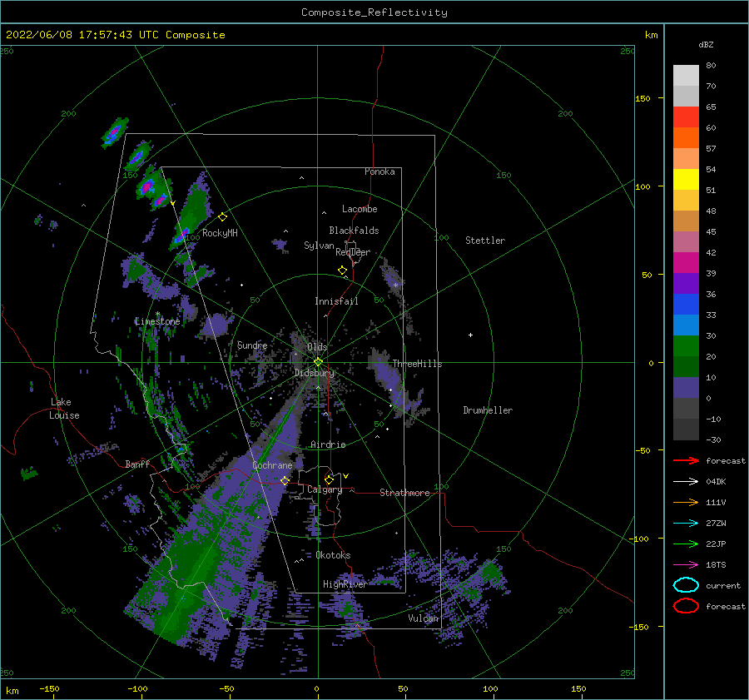Click the Limestone label
This screenshot has width=749, height=700.
tap(157, 321)
